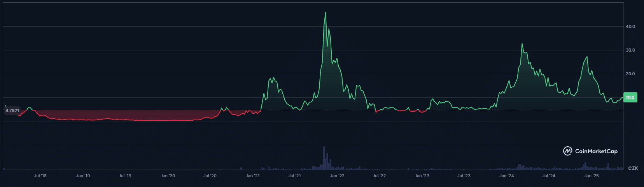This screenshot has width=644, height=187.
Task: Click the Jul '22 date label
Action: pyautogui.click(x=379, y=176)
